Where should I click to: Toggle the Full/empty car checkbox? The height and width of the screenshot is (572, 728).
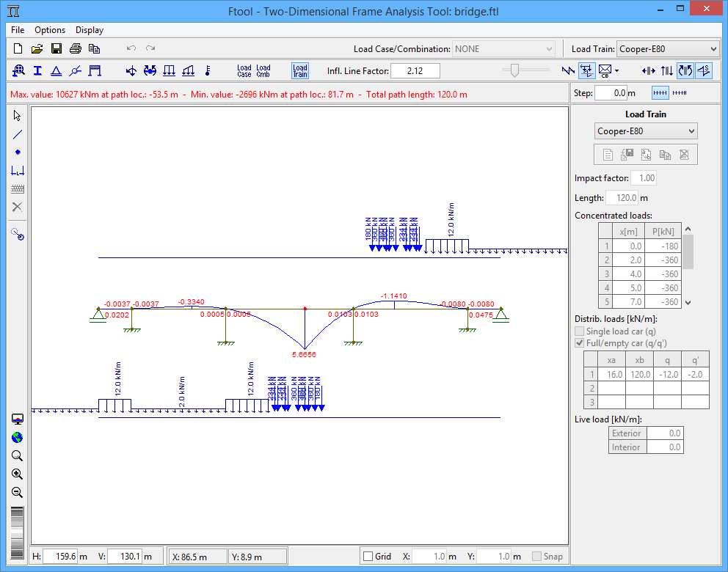[580, 343]
